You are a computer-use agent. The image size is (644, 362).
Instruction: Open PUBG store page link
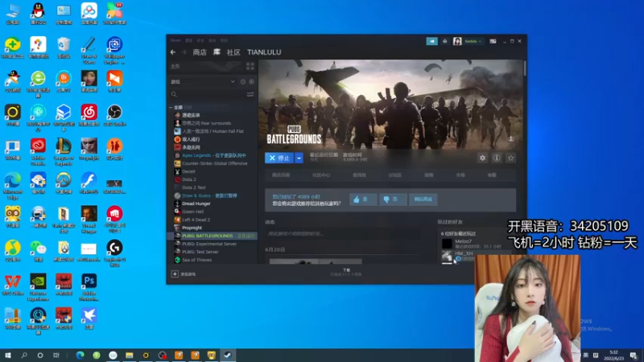pos(281,175)
